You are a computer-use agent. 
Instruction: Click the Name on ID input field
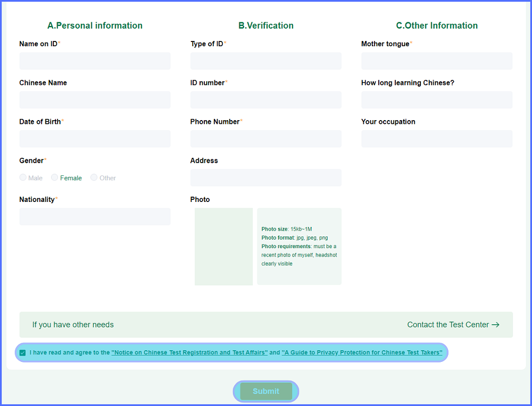pos(95,61)
